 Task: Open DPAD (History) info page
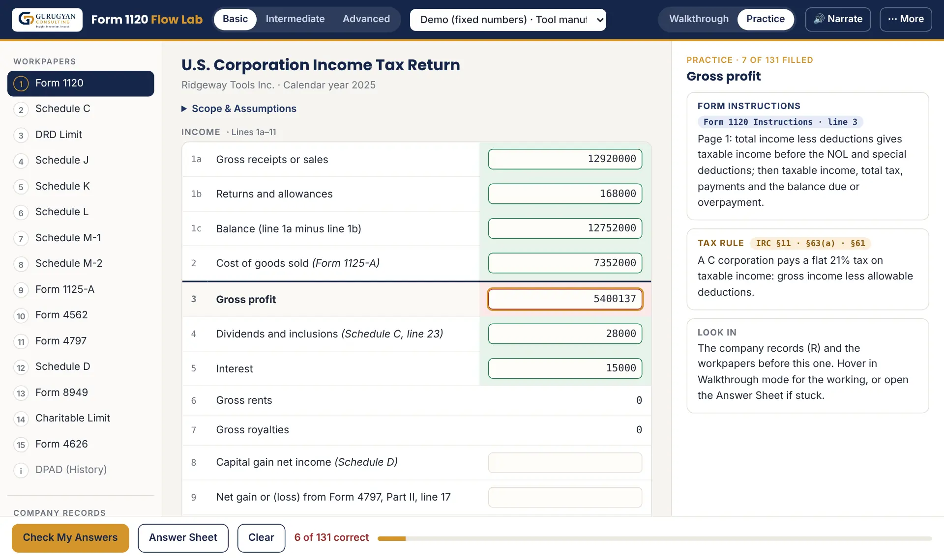[81, 470]
